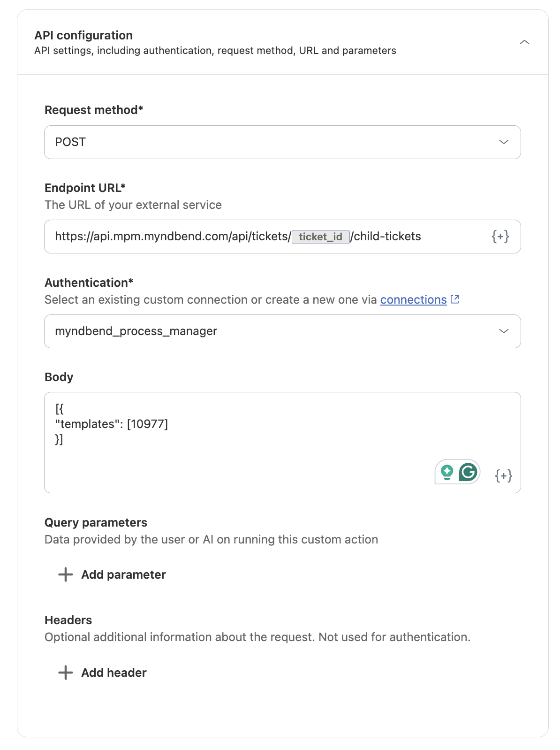The width and height of the screenshot is (560, 750).
Task: Click the ticket_id variable chip
Action: 321,237
